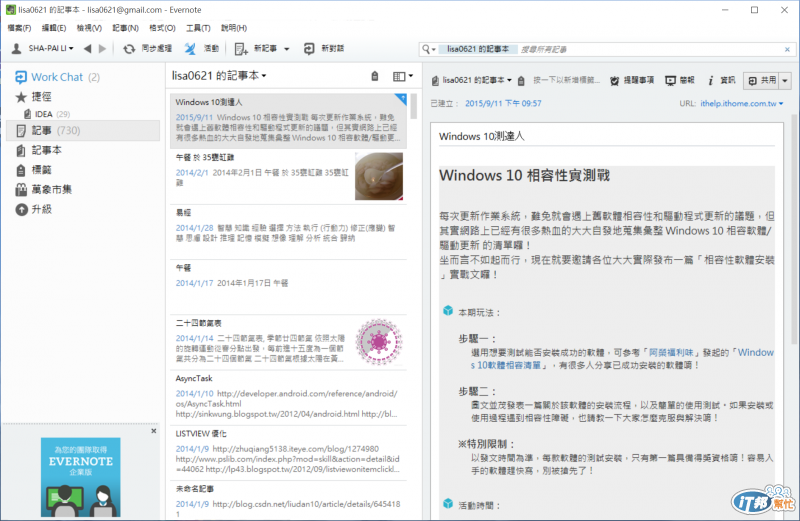Click the 二十四節氣表 circular thumbnail
Screen dimensions: 800x521
click(379, 342)
